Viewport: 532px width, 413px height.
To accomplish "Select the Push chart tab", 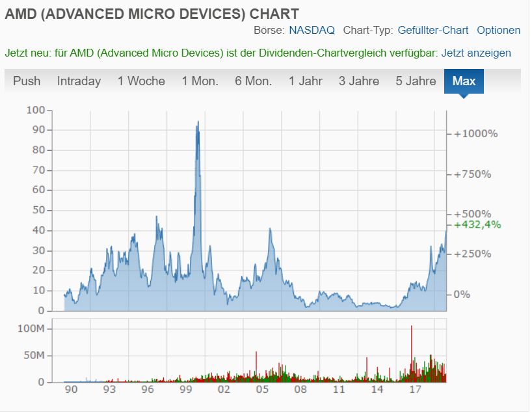I will [27, 81].
